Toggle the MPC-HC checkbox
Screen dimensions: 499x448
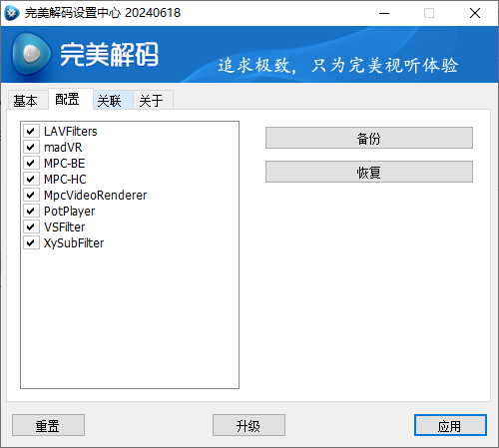(31, 179)
